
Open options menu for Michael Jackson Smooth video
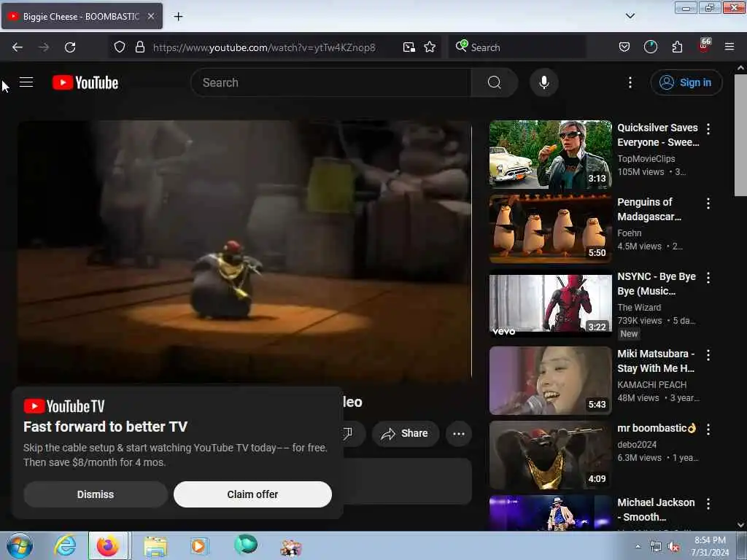[708, 504]
